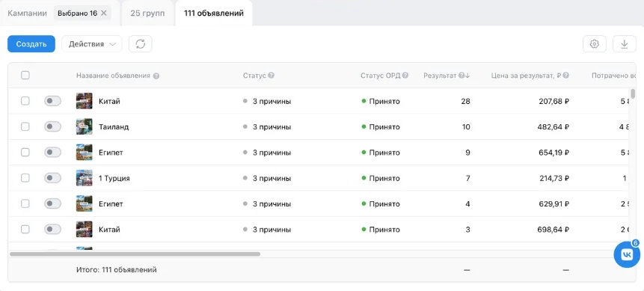Viewport: 644px width, 291px height.
Task: Sort by Результат column arrow
Action: (x=467, y=76)
